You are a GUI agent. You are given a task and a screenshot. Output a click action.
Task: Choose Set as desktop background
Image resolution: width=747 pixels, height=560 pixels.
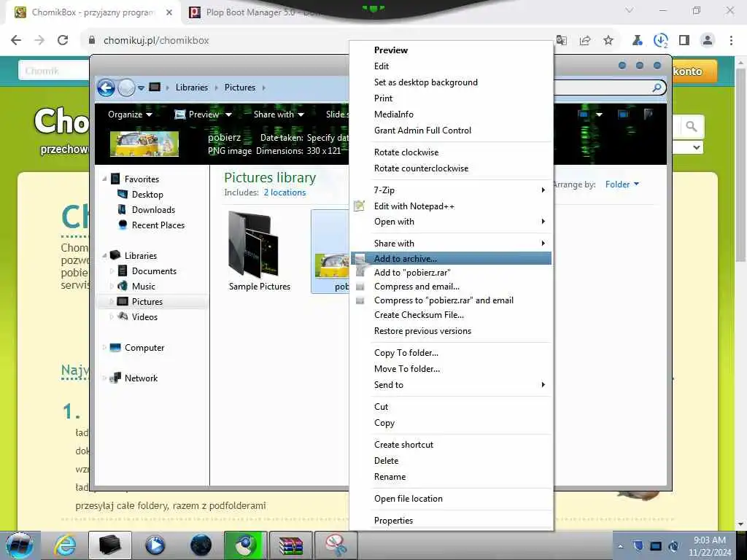click(451, 82)
